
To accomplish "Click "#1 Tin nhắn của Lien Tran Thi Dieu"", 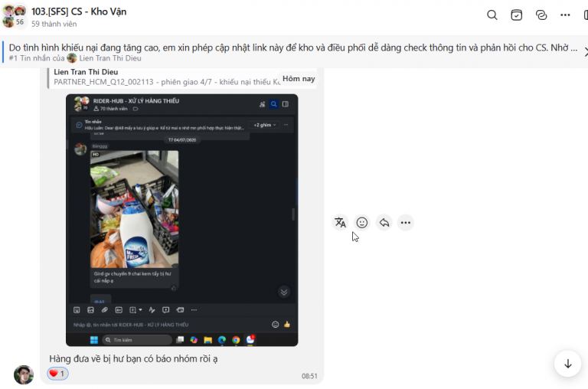I will tap(75, 58).
